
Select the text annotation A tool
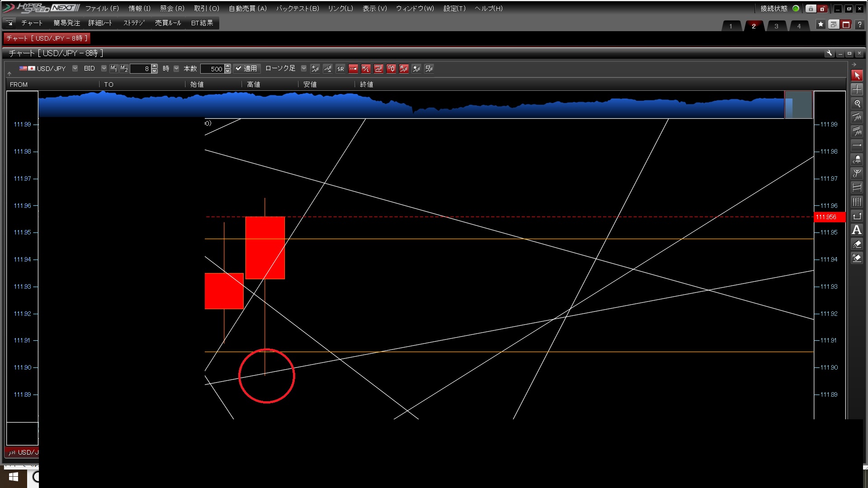click(857, 230)
